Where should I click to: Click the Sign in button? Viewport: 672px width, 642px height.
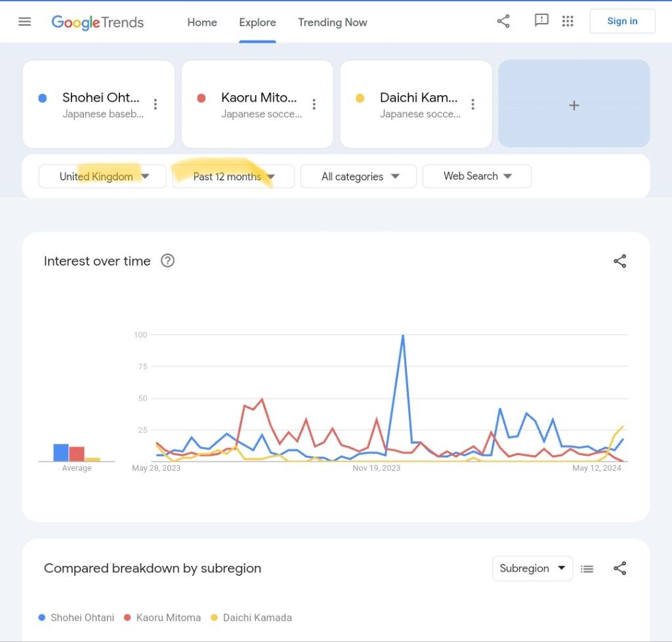[x=622, y=21]
